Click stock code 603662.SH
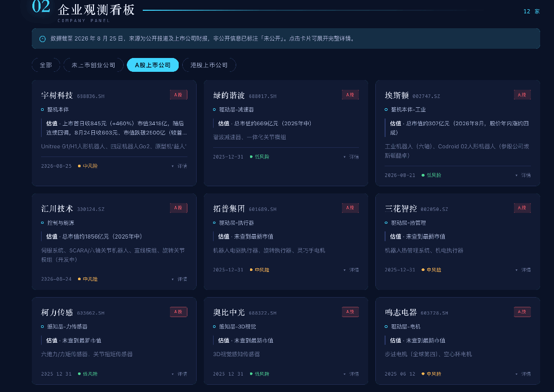The width and height of the screenshot is (554, 392). [x=91, y=313]
